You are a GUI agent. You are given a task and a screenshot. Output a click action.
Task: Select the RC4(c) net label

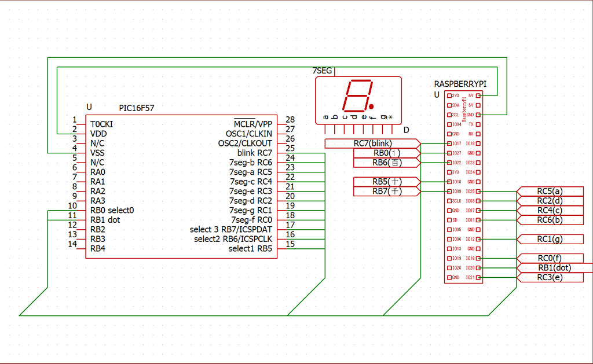pos(550,210)
